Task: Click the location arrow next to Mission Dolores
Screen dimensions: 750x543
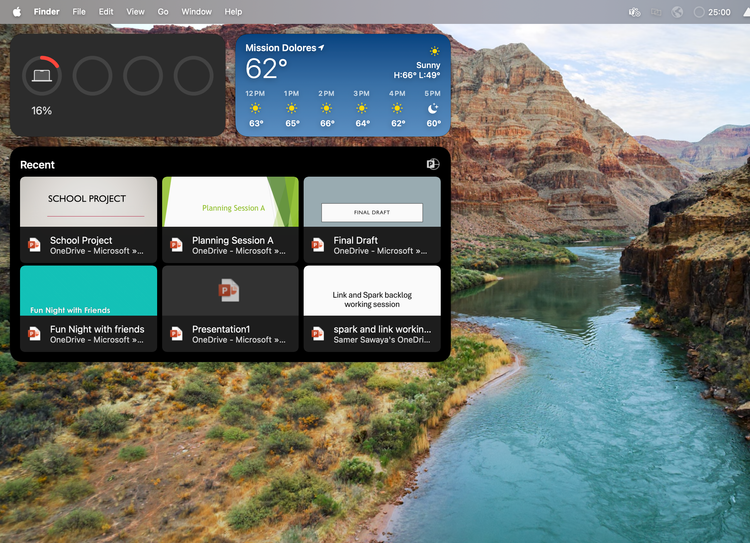Action: click(x=321, y=47)
